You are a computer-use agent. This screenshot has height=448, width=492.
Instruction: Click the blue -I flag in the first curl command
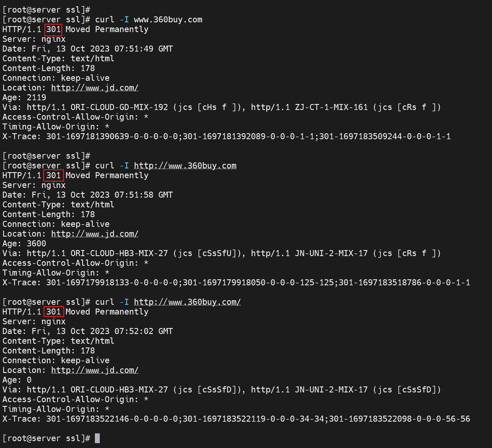[124, 19]
